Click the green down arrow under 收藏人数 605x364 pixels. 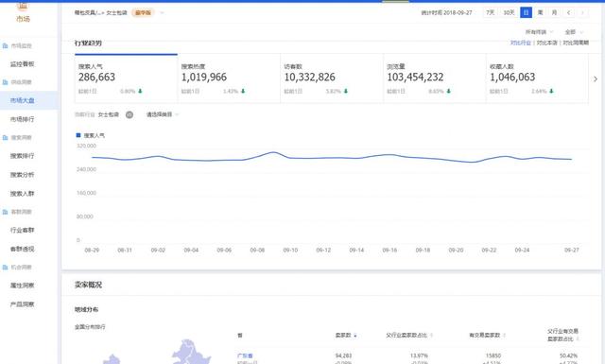point(551,91)
